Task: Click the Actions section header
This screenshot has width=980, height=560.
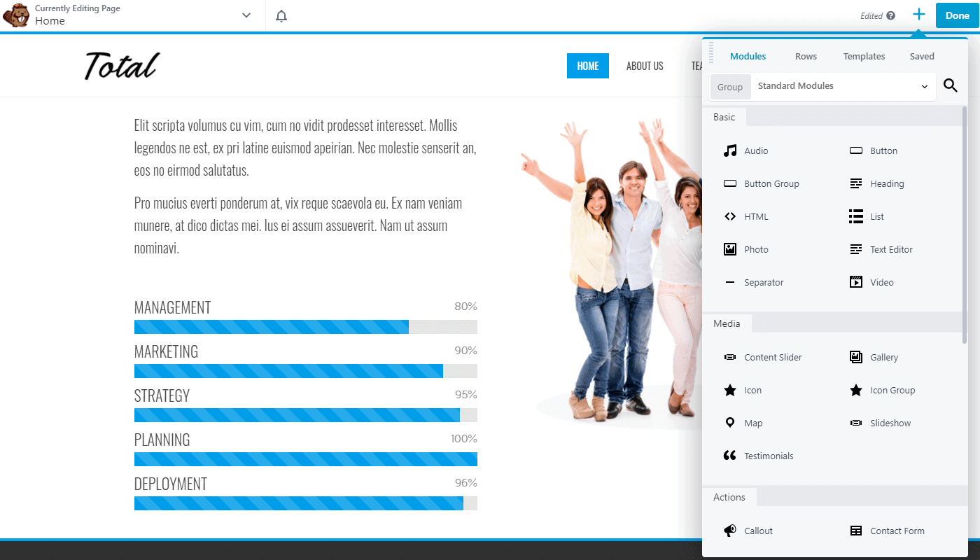Action: (x=729, y=497)
